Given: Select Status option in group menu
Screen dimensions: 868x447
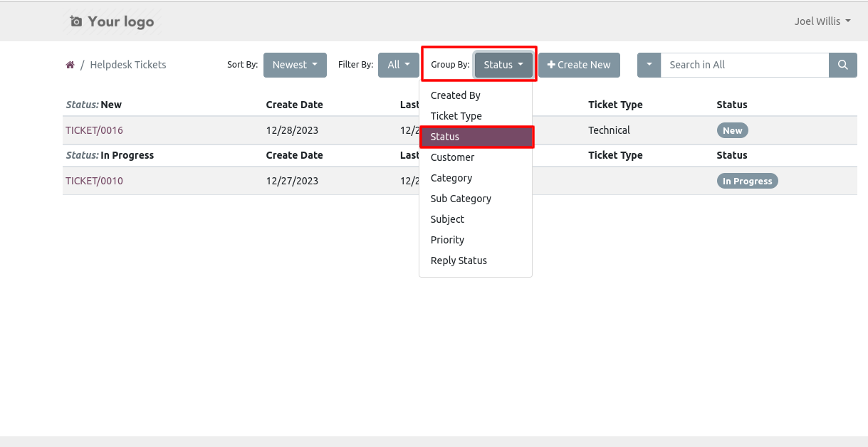Looking at the screenshot, I should [x=476, y=137].
